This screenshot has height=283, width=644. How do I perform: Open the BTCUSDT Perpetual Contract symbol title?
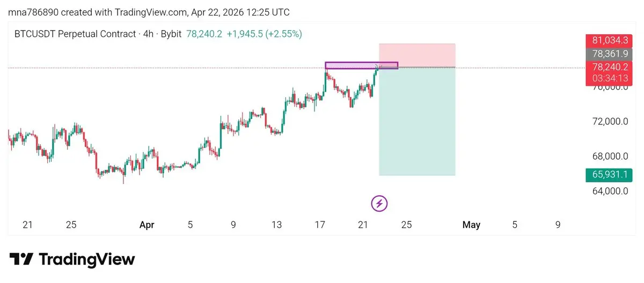[75, 34]
